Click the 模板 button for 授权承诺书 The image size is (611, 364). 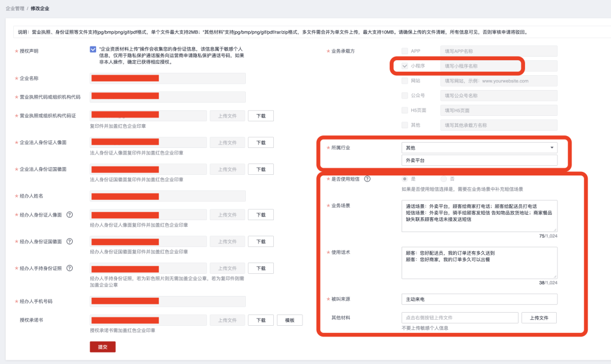click(x=289, y=320)
